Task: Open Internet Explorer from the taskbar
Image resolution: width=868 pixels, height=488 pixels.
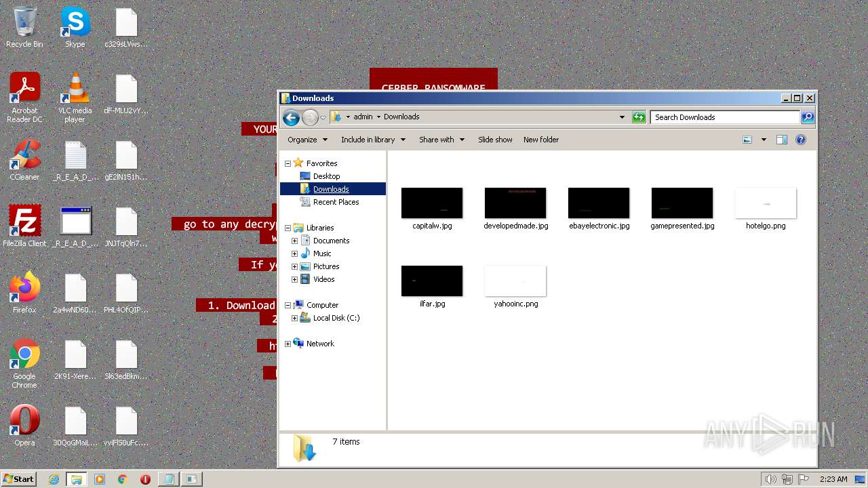Action: (54, 479)
